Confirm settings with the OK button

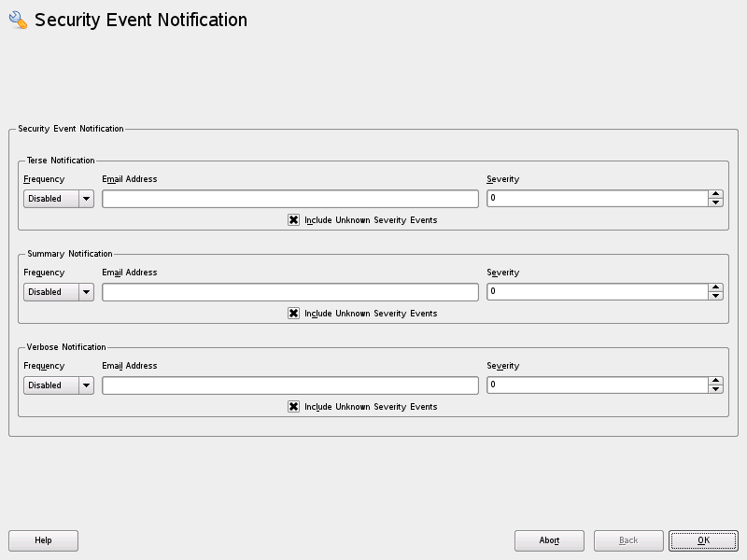point(703,540)
